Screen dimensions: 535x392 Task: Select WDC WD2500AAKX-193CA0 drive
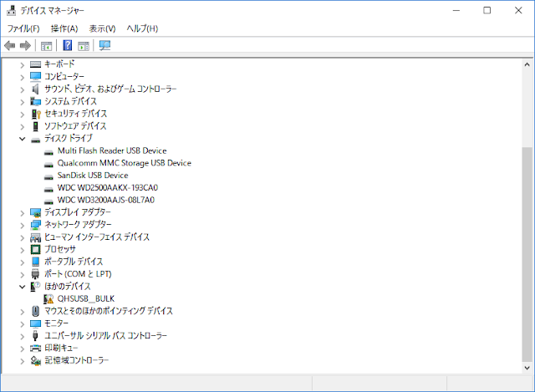pos(108,187)
